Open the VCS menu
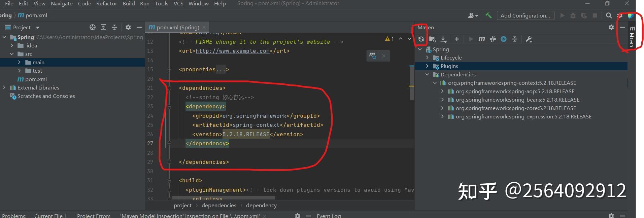This screenshot has width=644, height=218. pyautogui.click(x=178, y=3)
